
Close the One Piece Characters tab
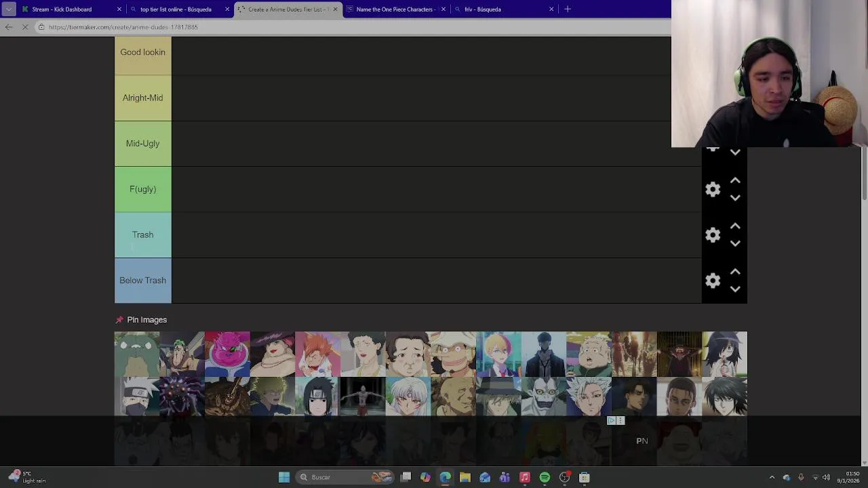(x=443, y=9)
